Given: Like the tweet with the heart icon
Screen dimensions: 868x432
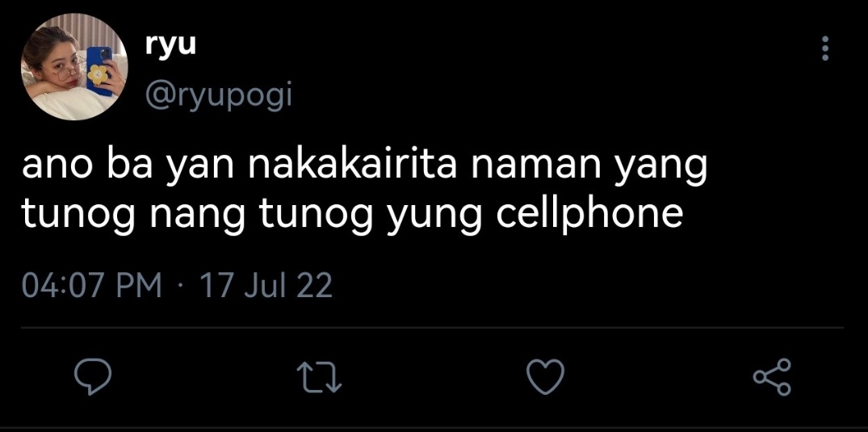Looking at the screenshot, I should [545, 376].
